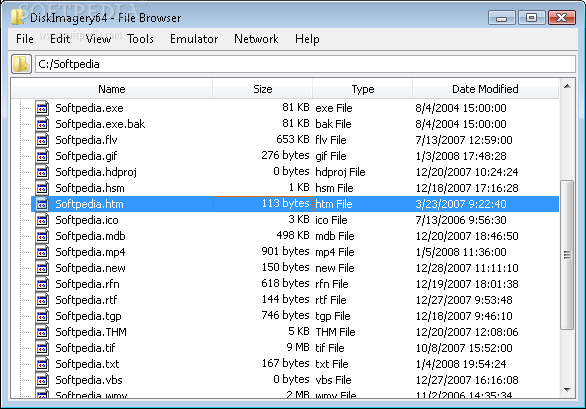Click the file icon of Softpedia.THM
This screenshot has width=586, height=409.
point(42,332)
